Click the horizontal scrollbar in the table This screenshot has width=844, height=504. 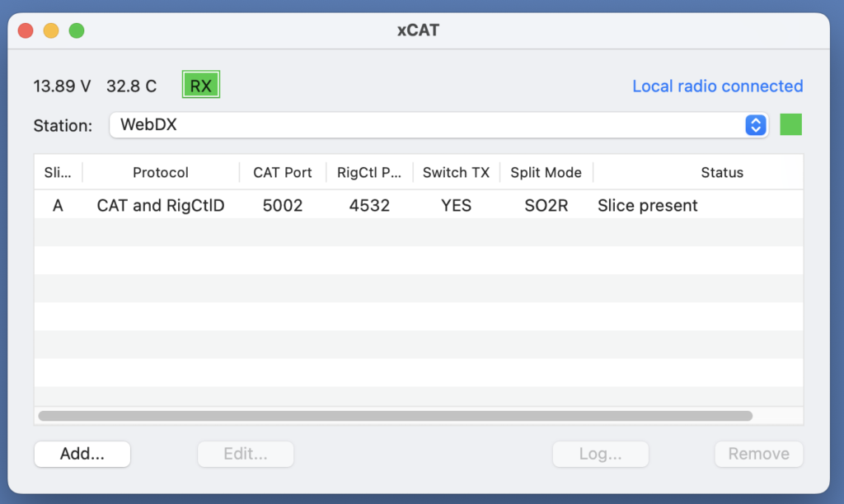(x=396, y=416)
